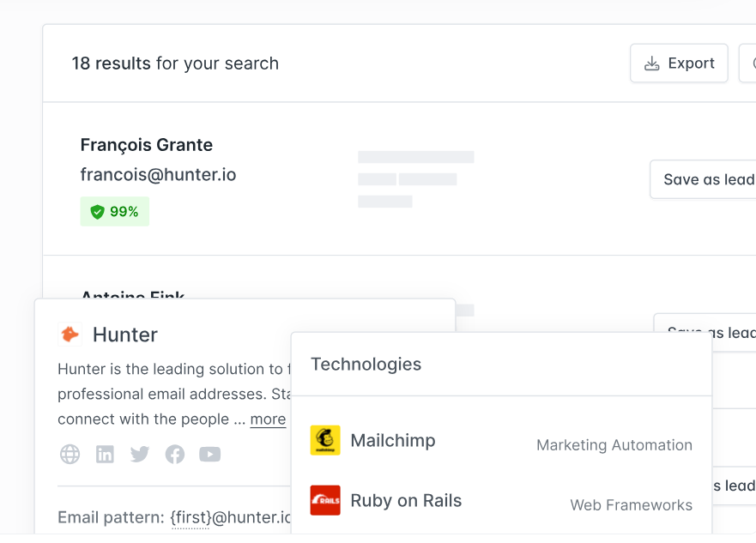The width and height of the screenshot is (756, 543).
Task: Expand description with the more link
Action: 268,419
